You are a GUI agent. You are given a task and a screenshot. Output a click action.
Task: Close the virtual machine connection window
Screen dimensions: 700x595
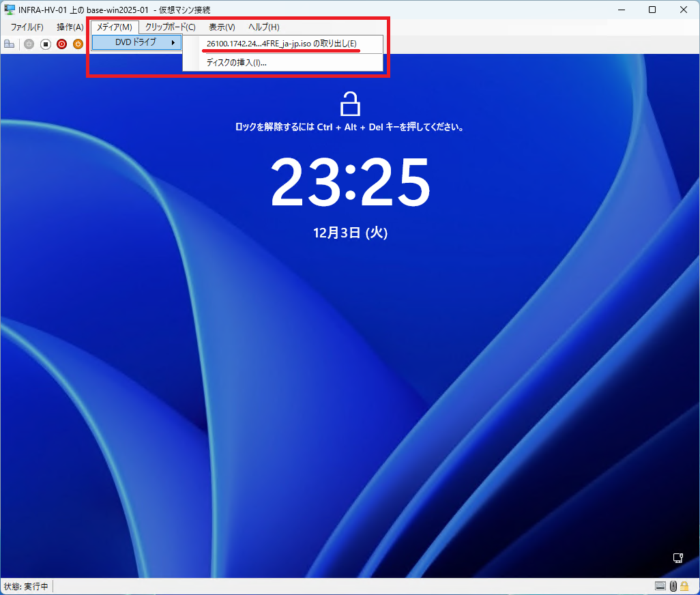tap(684, 10)
